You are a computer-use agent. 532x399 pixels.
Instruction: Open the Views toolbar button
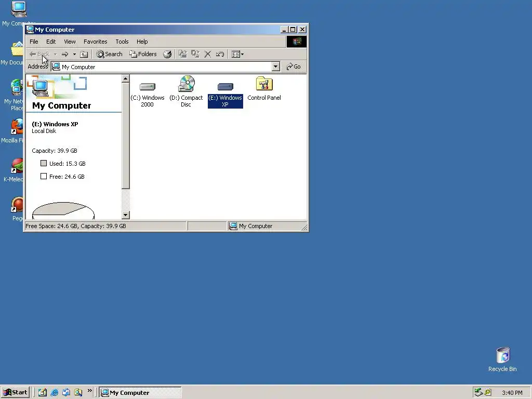tap(237, 54)
